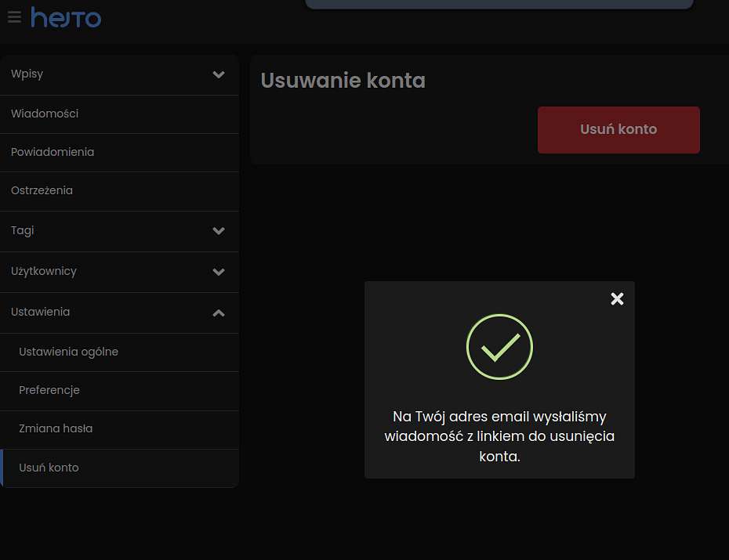Screen dimensions: 729x560
Task: Expand the Tagi section chevron
Action: 219,231
